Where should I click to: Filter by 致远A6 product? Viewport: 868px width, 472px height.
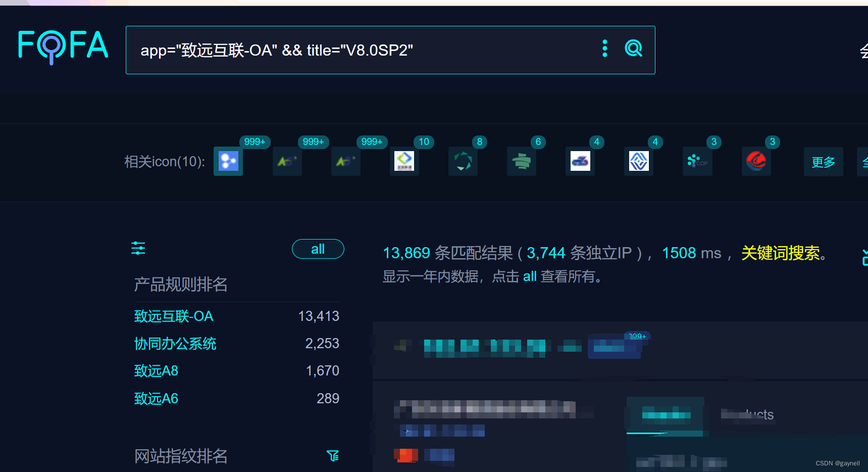click(156, 399)
